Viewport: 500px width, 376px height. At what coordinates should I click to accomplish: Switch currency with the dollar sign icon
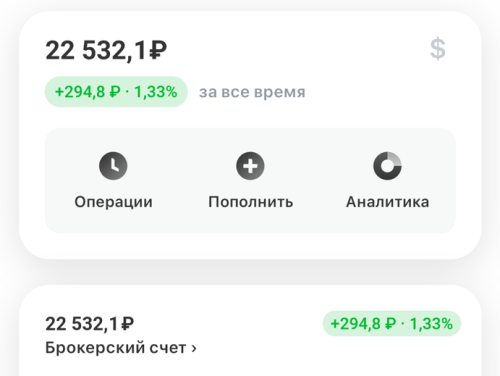[437, 49]
